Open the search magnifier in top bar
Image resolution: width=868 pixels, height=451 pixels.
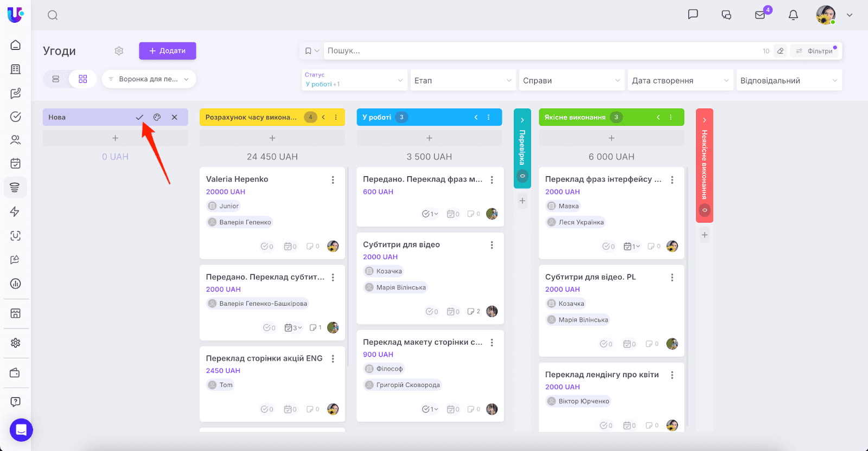[53, 15]
